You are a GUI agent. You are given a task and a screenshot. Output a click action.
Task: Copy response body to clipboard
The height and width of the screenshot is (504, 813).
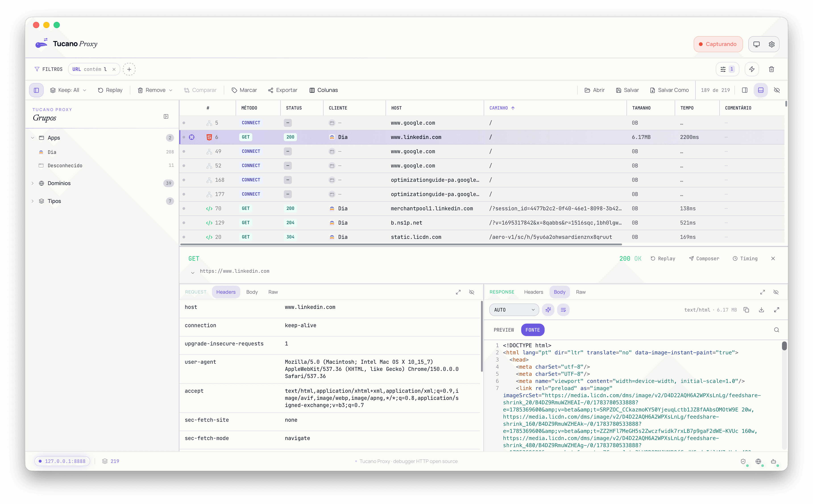tap(746, 310)
